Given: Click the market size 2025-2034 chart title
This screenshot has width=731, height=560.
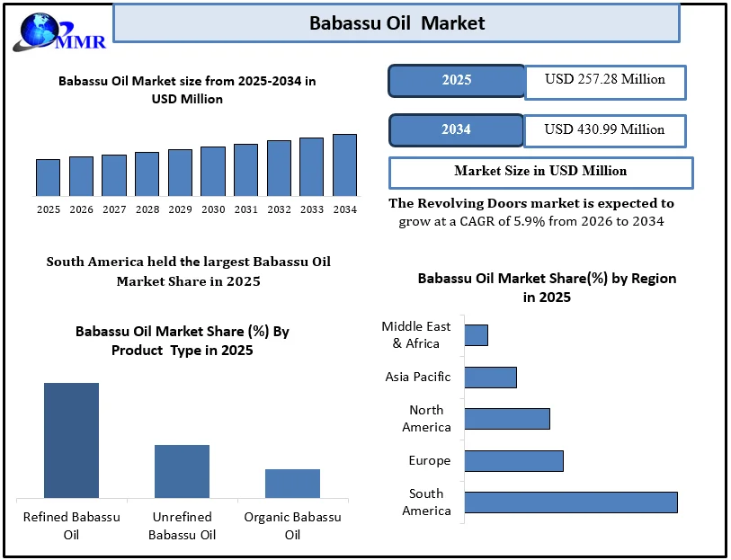Looking at the screenshot, I should (x=187, y=90).
